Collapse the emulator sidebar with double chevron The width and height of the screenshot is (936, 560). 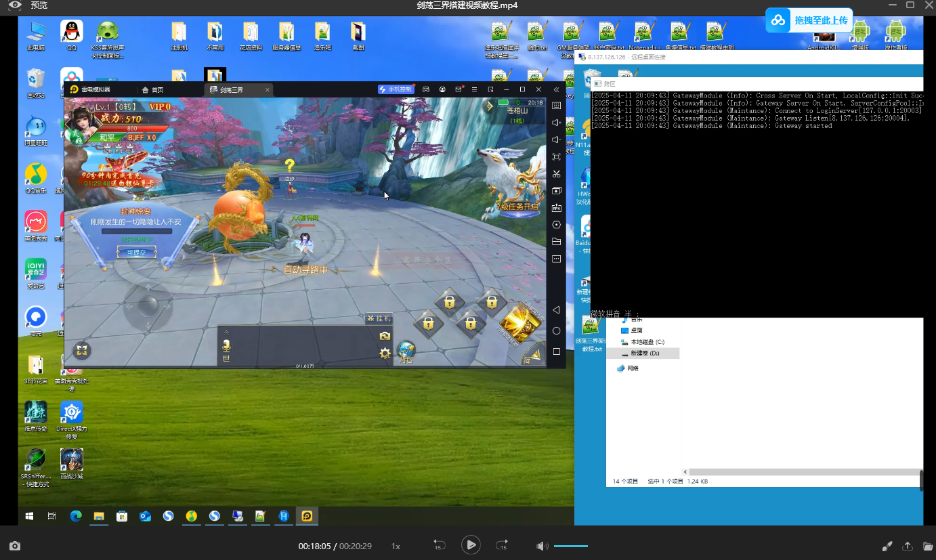click(x=556, y=89)
